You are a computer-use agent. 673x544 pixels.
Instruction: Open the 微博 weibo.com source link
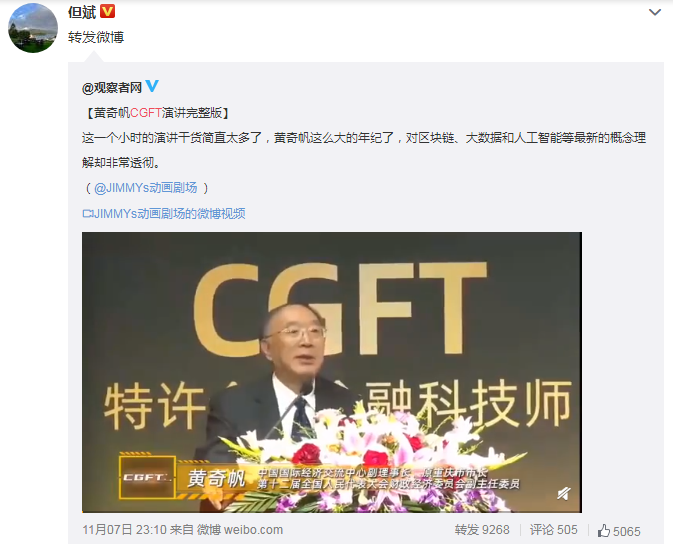coord(239,530)
